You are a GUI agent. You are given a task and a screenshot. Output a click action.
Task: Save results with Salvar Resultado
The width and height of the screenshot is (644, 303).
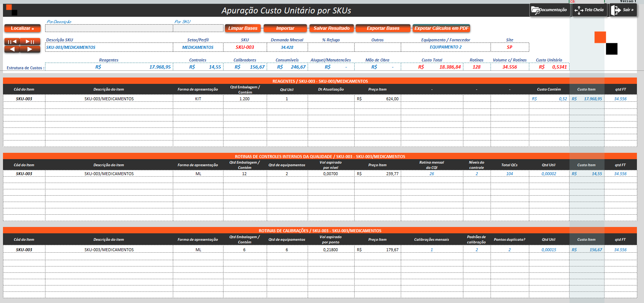(x=331, y=28)
